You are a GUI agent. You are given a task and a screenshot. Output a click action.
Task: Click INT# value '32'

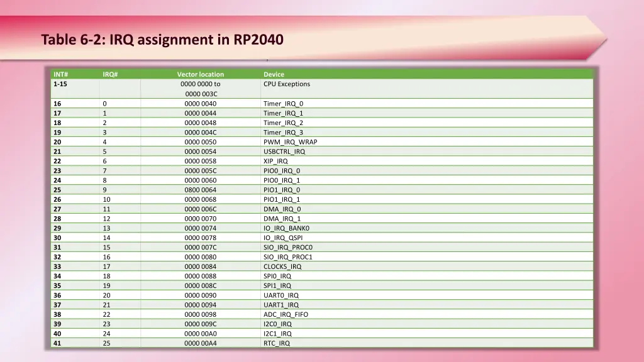pos(57,257)
